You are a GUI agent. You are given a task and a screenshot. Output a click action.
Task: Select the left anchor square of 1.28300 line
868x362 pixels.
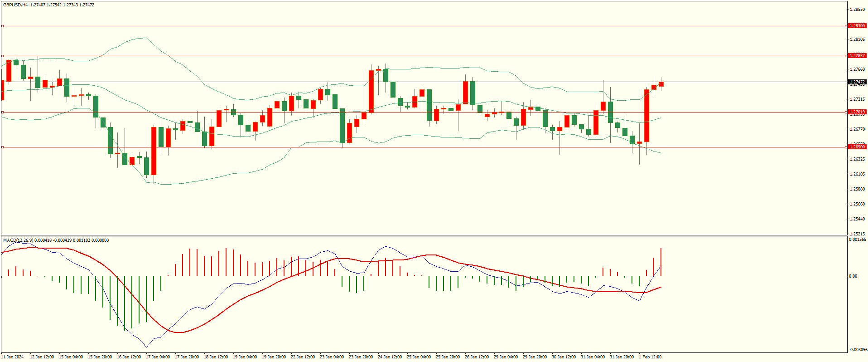point(2,26)
